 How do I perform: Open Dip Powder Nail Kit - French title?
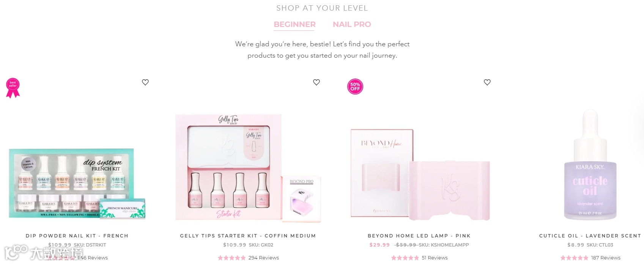tap(77, 236)
